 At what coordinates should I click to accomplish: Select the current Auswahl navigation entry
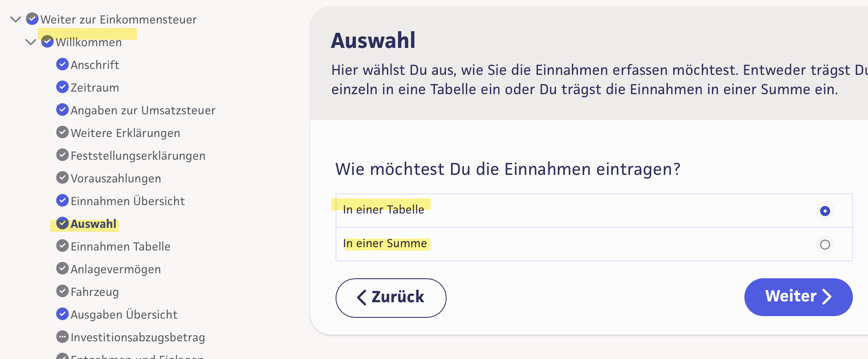(x=93, y=224)
